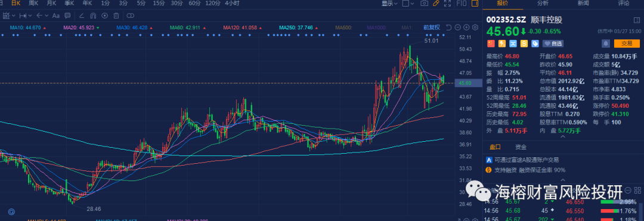
Task: Select the Aa text annotation tool
Action: (x=56, y=15)
